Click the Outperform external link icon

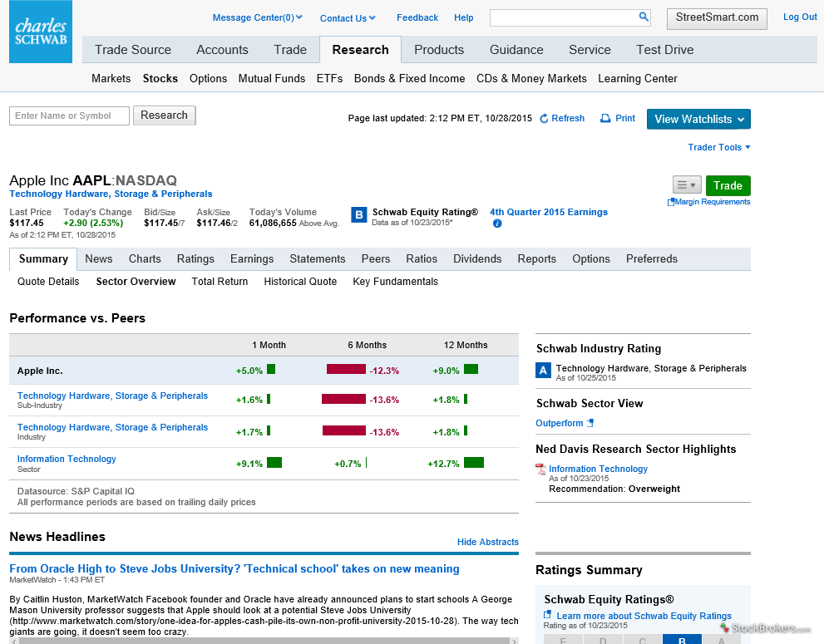point(590,423)
